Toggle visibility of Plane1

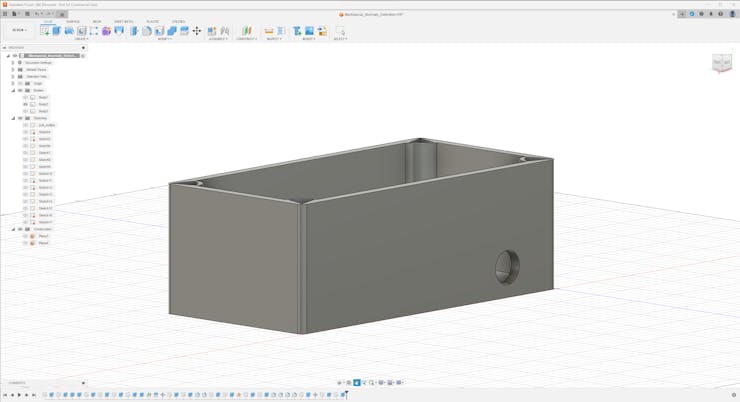(x=25, y=236)
